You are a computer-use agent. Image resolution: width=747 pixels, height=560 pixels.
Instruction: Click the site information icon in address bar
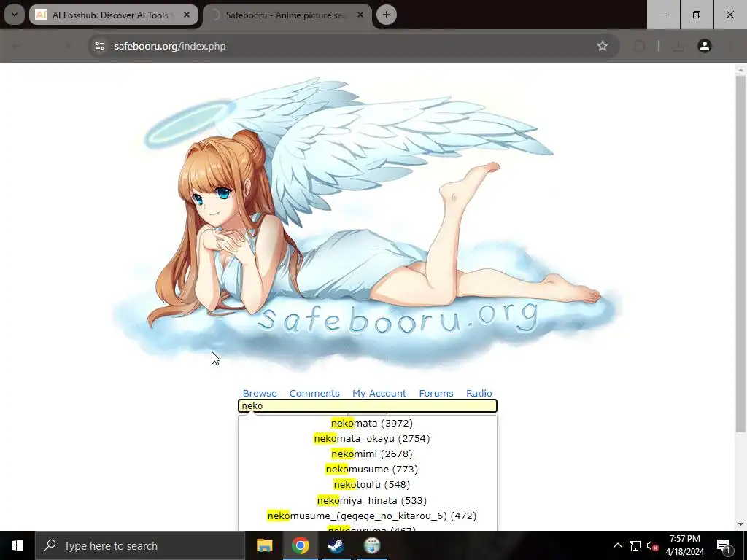click(x=100, y=46)
